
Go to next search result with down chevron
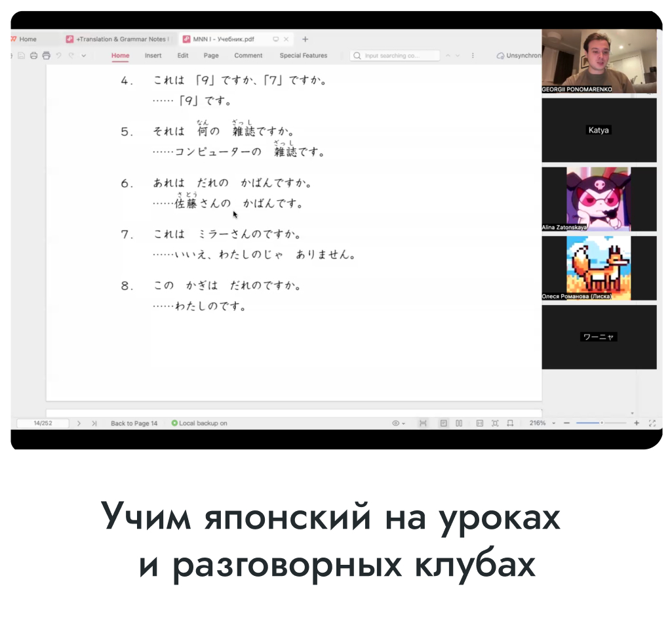point(458,56)
